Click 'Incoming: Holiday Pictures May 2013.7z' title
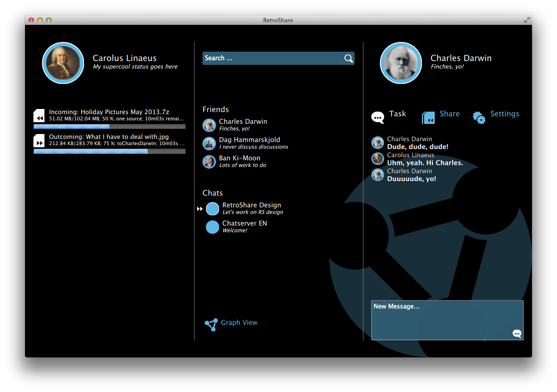This screenshot has width=557, height=392. tap(109, 112)
